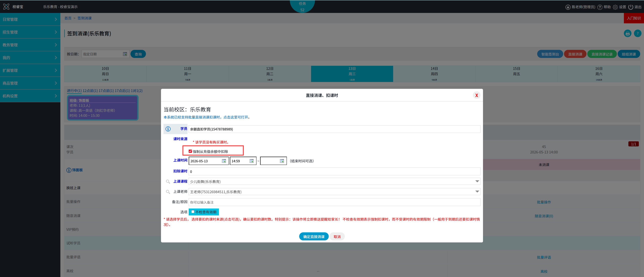The width and height of the screenshot is (644, 277).
Task: Click the 离校 link on the right
Action: pos(544,271)
